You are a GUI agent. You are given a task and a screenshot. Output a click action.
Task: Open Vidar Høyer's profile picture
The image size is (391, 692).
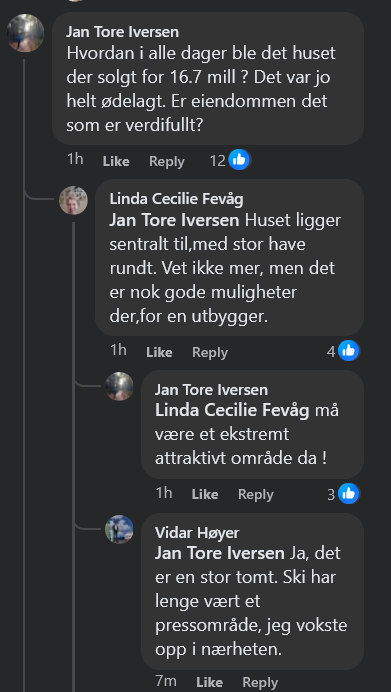(x=119, y=529)
